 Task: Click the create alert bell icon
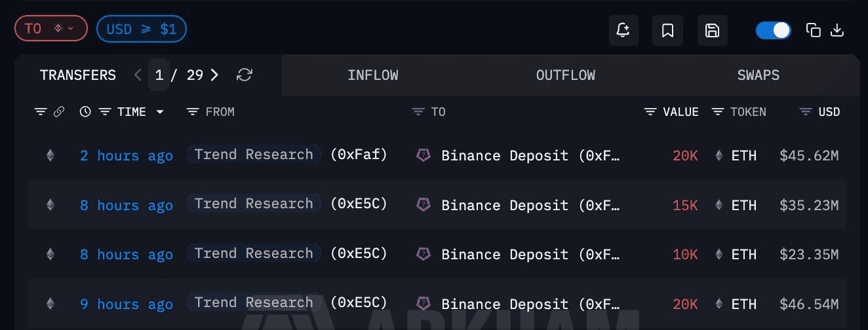[x=623, y=30]
